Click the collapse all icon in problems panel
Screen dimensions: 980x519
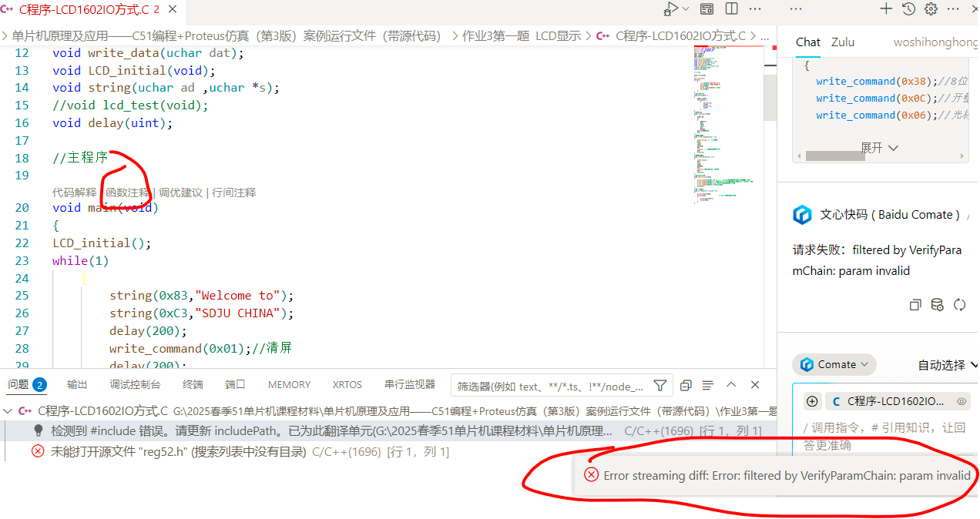pos(686,385)
